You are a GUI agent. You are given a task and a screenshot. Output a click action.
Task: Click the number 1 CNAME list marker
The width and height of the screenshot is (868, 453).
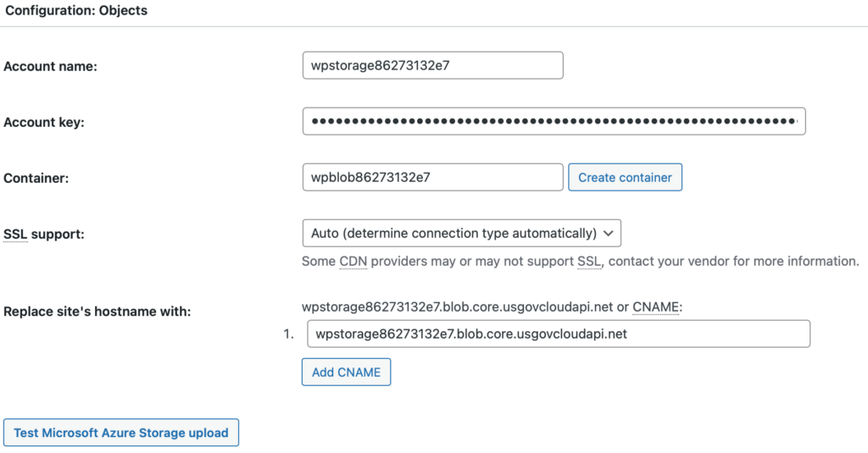point(288,334)
